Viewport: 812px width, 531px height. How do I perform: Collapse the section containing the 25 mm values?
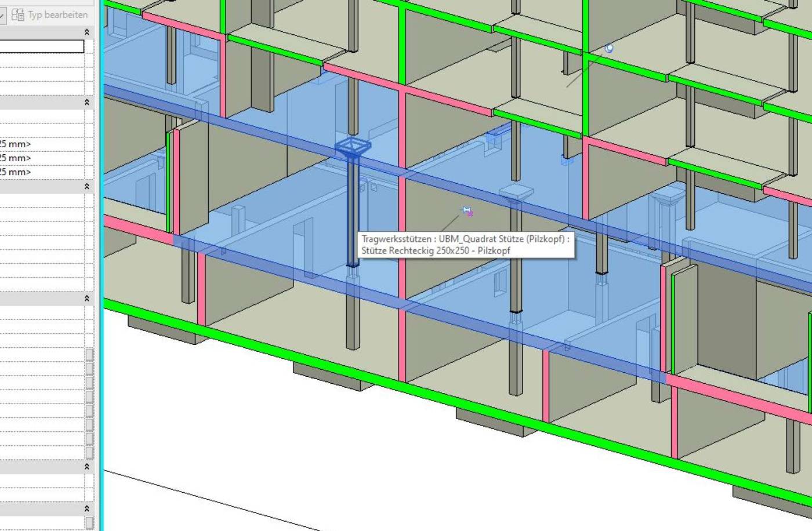tap(87, 102)
